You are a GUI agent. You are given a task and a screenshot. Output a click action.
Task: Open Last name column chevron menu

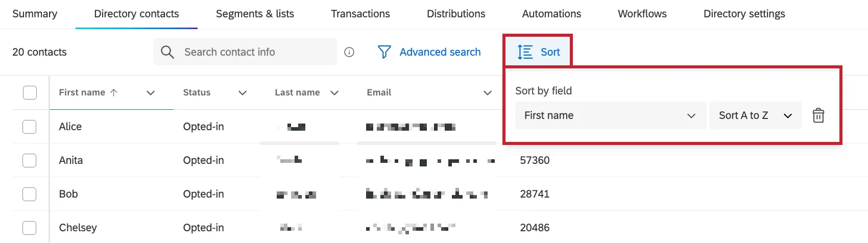334,93
